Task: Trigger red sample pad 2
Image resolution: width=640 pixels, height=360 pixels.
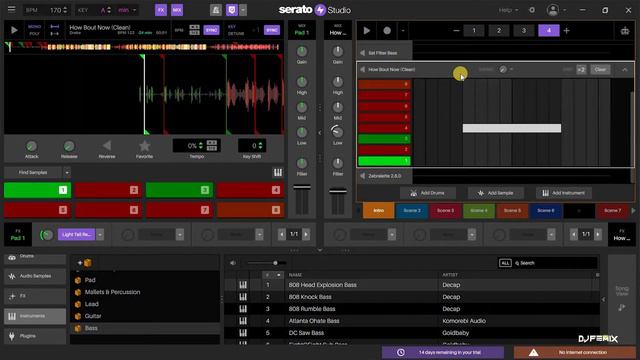Action: tap(108, 190)
